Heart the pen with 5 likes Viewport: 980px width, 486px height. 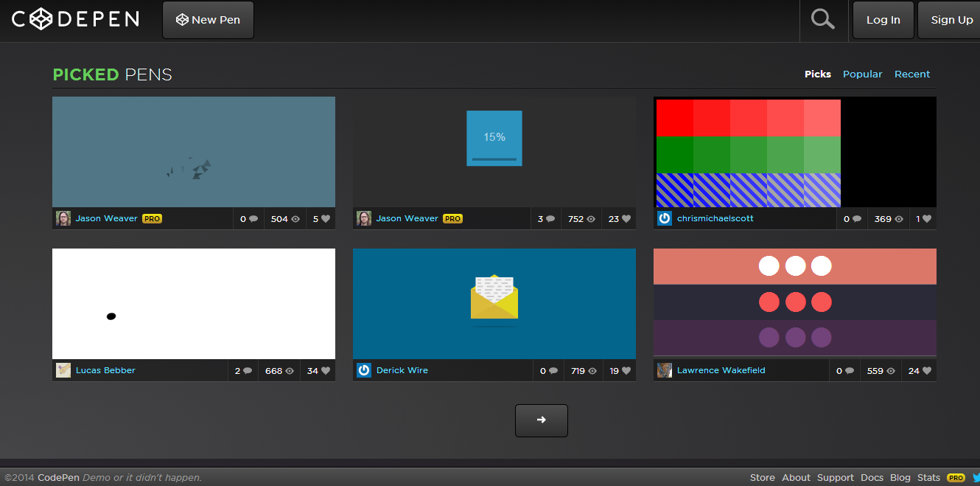[321, 219]
